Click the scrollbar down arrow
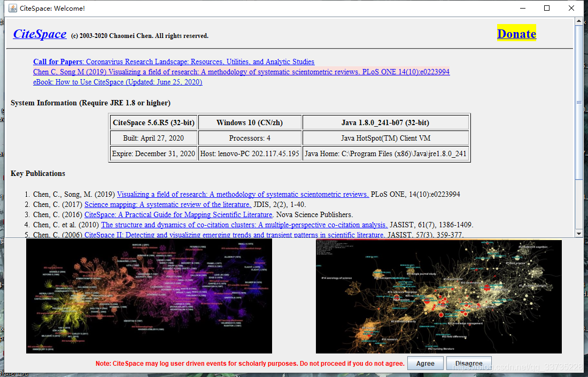This screenshot has width=588, height=377. coord(578,233)
